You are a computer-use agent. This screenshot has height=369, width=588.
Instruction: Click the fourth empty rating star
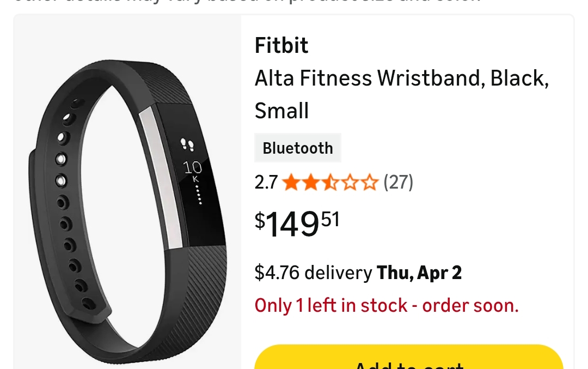[350, 183]
